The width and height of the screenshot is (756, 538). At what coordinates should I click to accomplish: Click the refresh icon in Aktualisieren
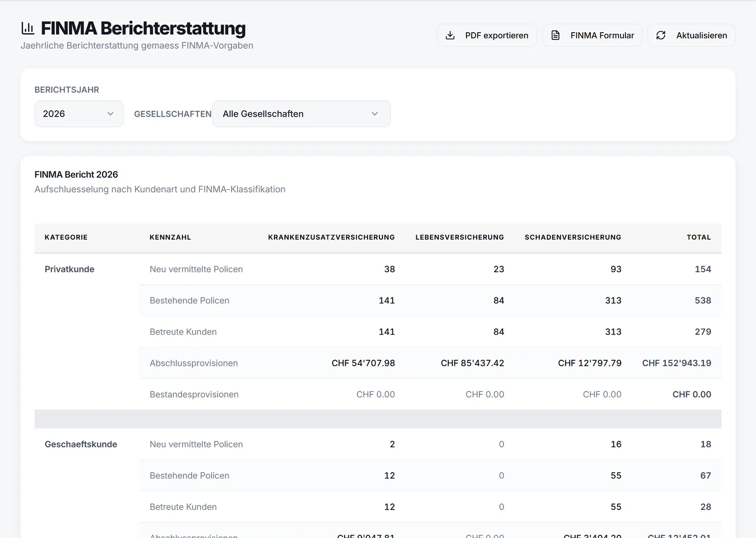[661, 35]
